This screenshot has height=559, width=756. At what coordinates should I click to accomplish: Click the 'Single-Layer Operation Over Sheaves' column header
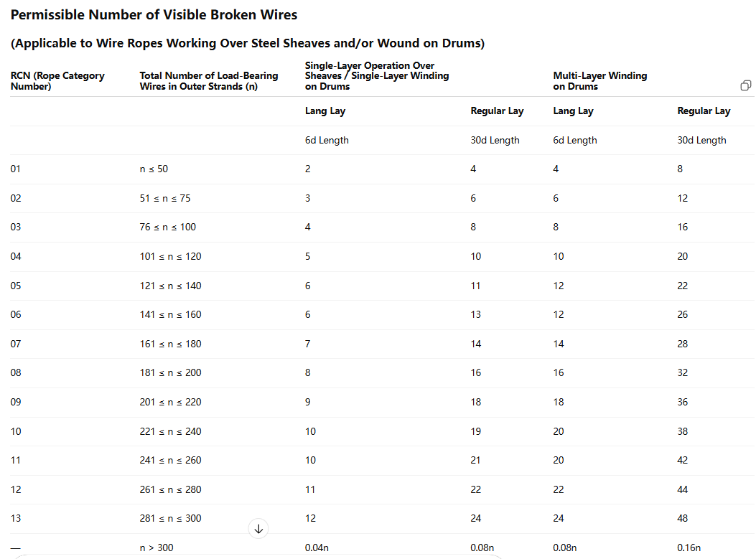coord(376,75)
